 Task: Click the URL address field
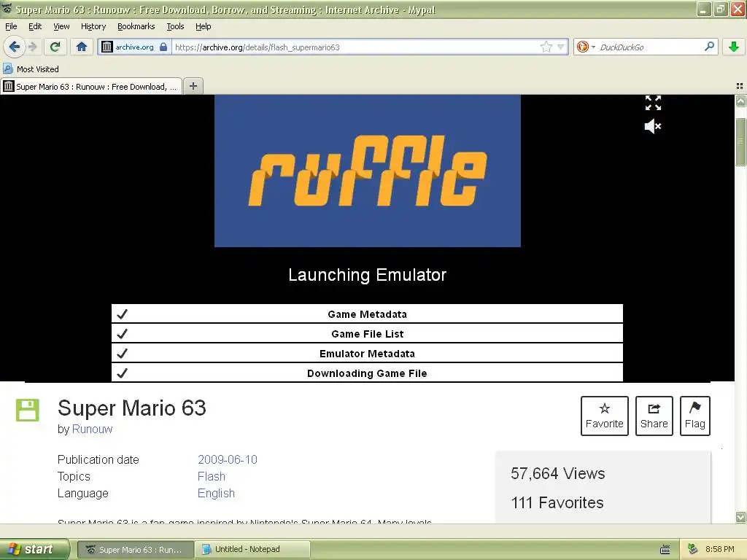[x=355, y=47]
